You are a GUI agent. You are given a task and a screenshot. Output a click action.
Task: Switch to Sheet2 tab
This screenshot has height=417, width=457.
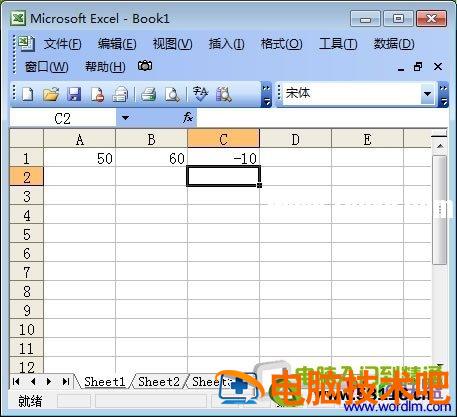159,381
